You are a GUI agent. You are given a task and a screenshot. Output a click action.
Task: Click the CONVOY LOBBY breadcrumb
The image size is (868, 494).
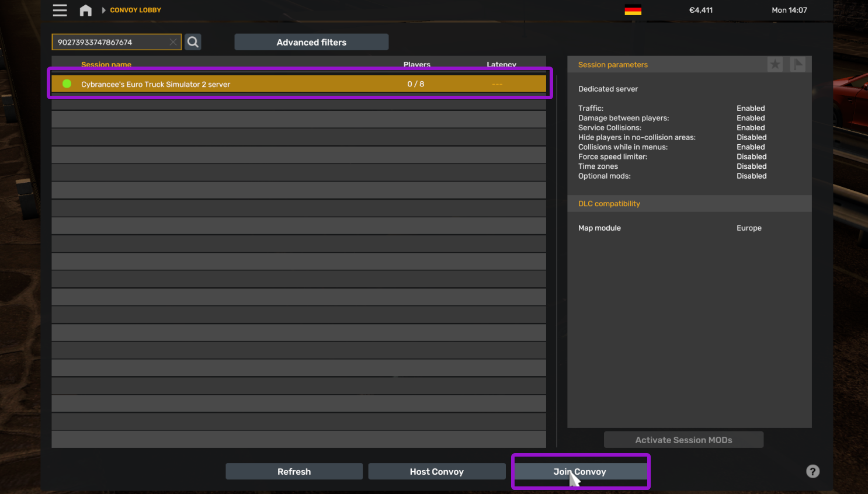(x=136, y=10)
